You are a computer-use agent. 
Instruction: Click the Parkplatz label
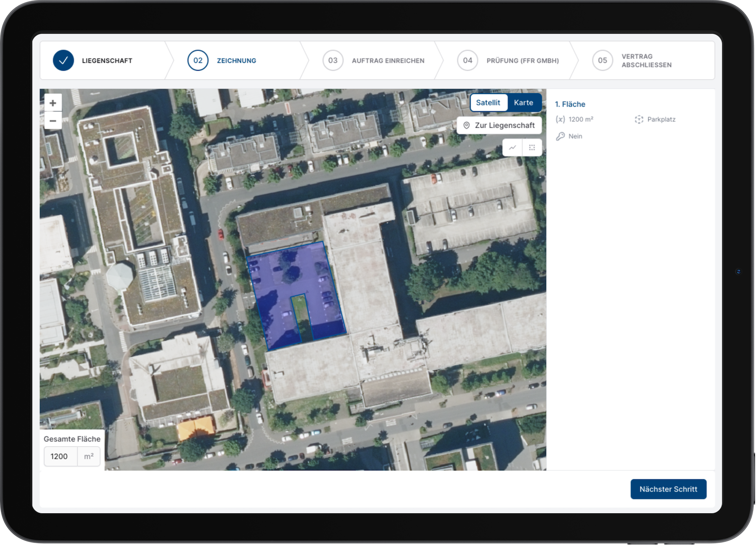click(x=661, y=119)
